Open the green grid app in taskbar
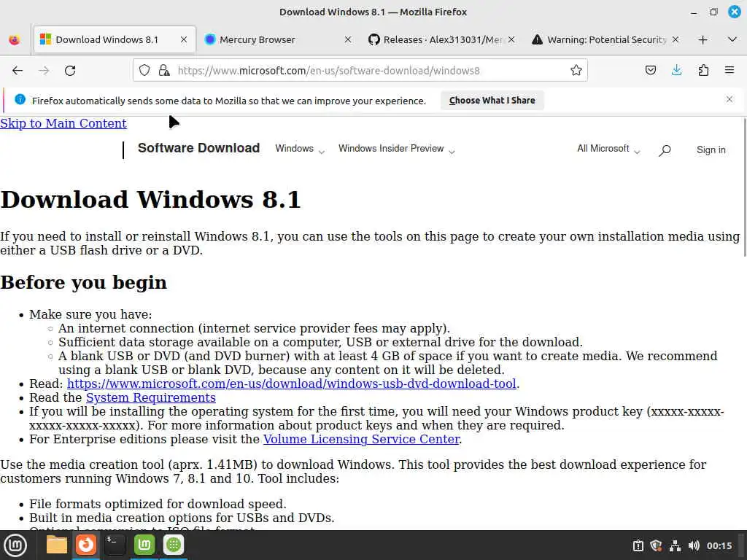The image size is (747, 560). pos(174,545)
